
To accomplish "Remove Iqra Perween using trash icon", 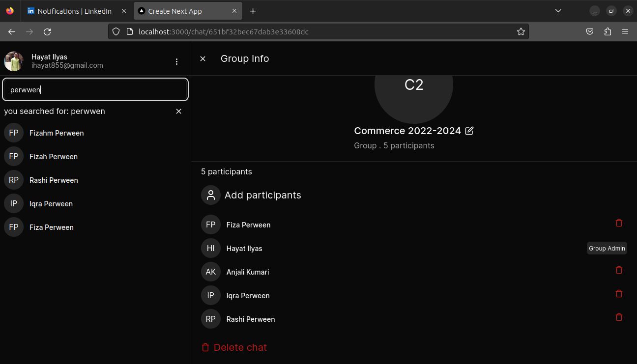I will coord(619,294).
